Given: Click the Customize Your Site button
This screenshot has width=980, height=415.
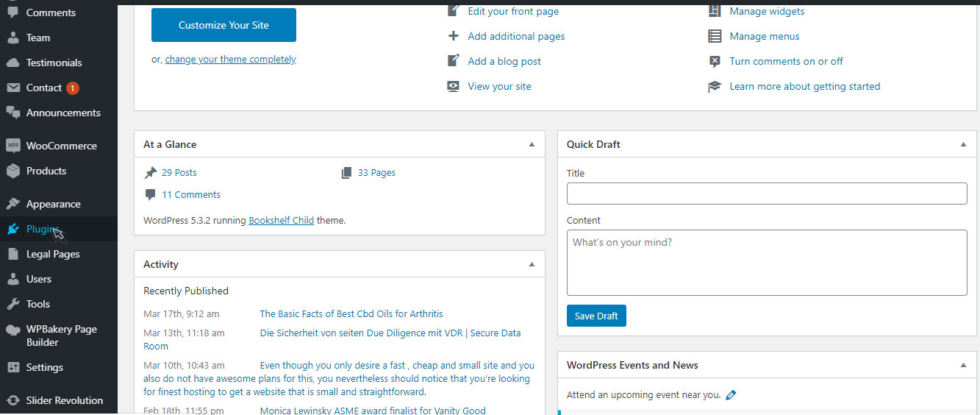Looking at the screenshot, I should point(223,25).
